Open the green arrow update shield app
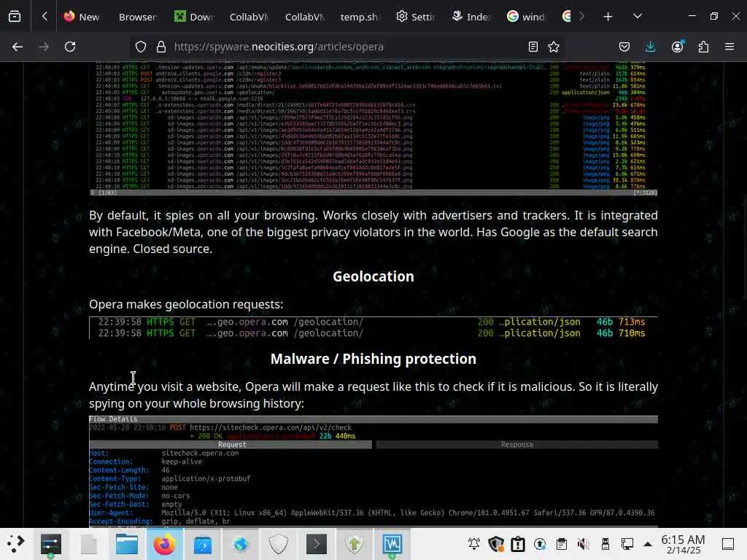Image resolution: width=747 pixels, height=560 pixels. (x=355, y=544)
